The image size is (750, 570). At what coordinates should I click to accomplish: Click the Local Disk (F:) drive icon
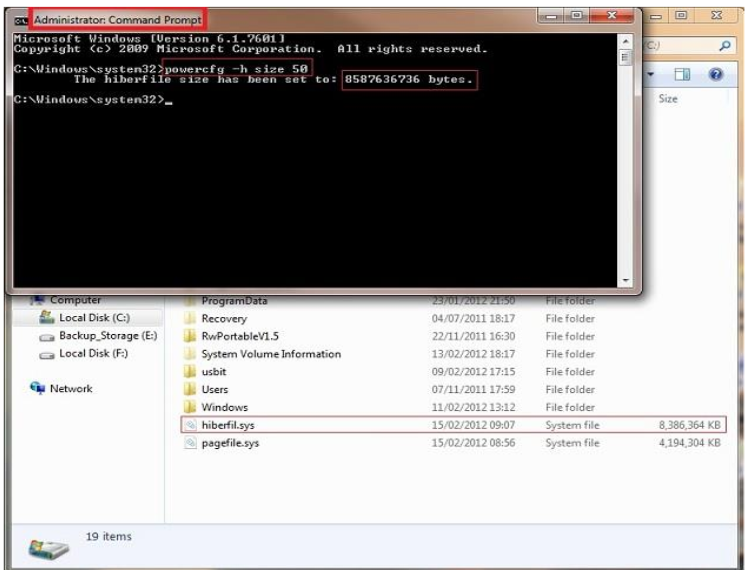click(46, 355)
